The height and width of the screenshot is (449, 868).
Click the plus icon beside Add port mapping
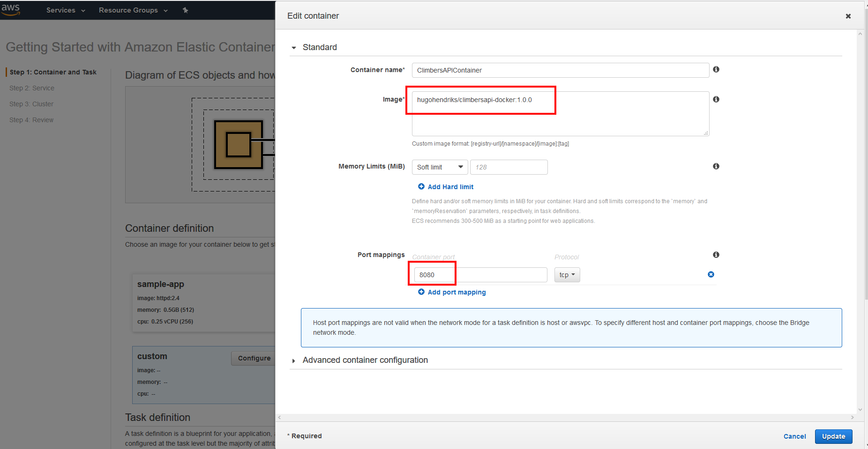(421, 292)
